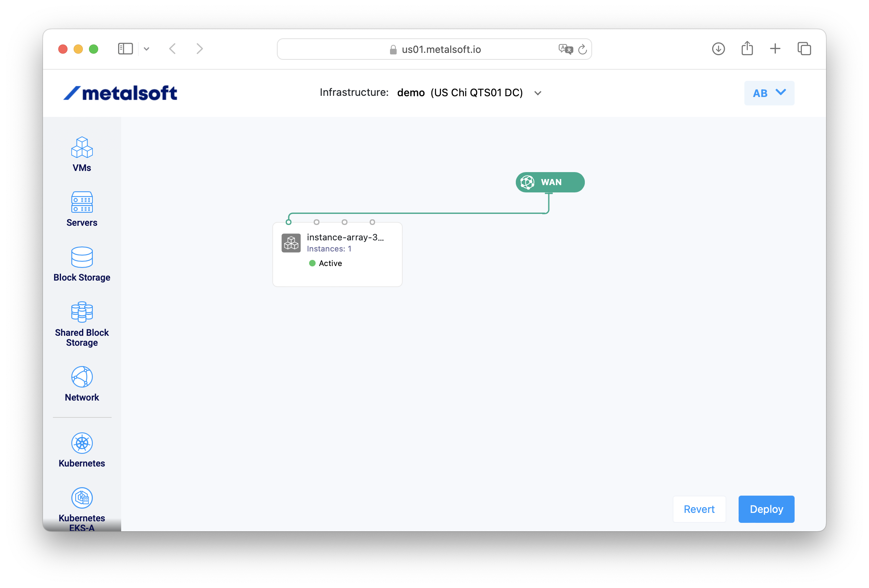Show the tab overview
869x588 pixels.
point(804,49)
